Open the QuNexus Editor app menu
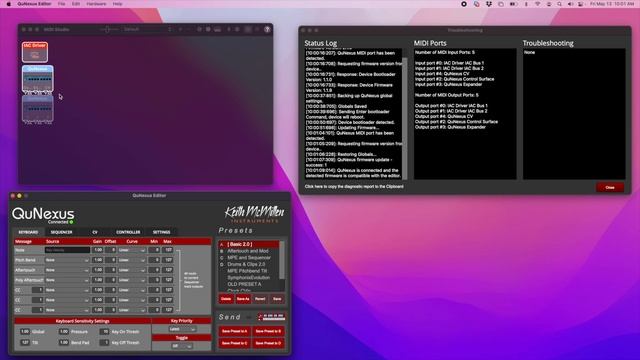Viewport: 640px width, 360px height. click(x=34, y=4)
